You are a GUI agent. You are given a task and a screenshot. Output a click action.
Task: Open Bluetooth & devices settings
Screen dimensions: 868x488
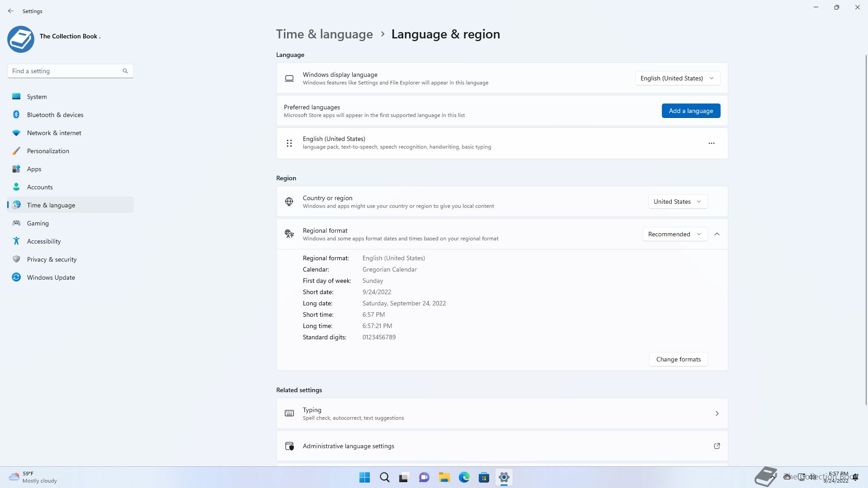71,115
